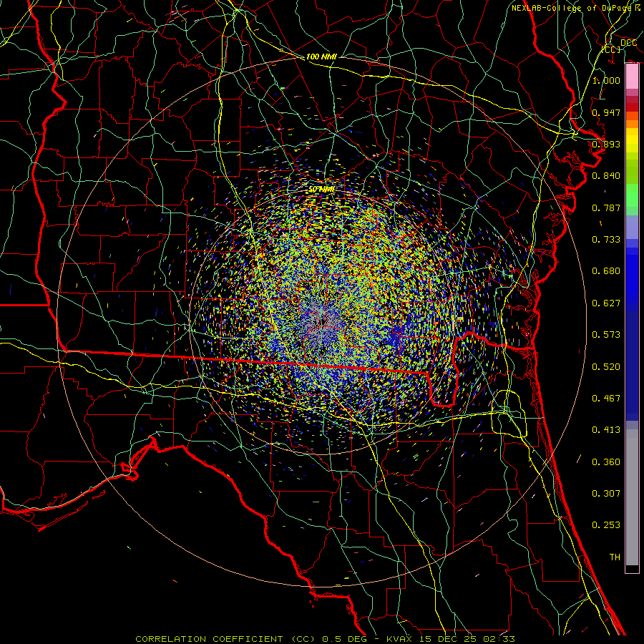Click the pink segment of the color bar
Image resolution: width=644 pixels, height=644 pixels.
632,77
